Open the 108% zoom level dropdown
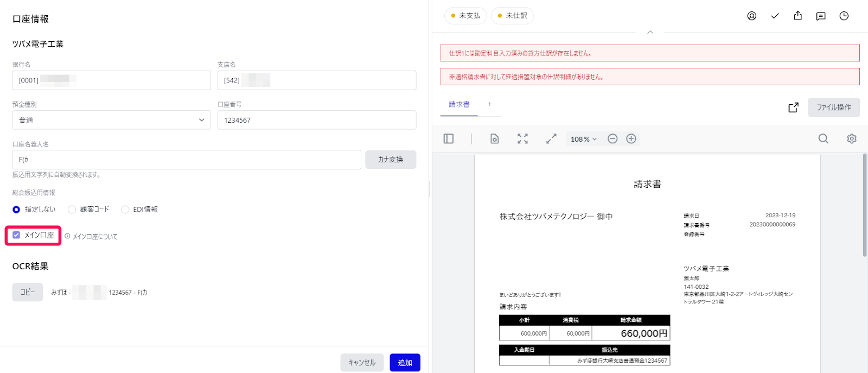The height and width of the screenshot is (373, 868). tap(583, 139)
